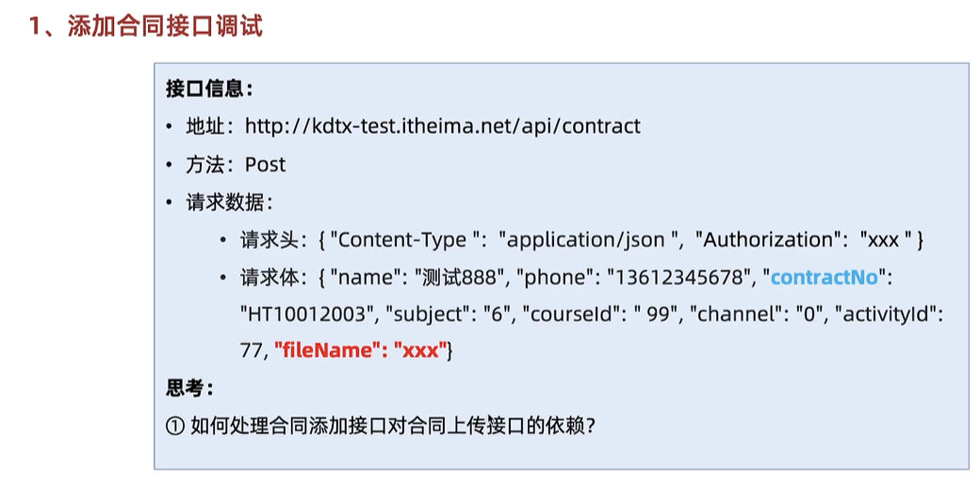Click the HT10012003 contract number value
This screenshot has height=501, width=980.
click(306, 314)
